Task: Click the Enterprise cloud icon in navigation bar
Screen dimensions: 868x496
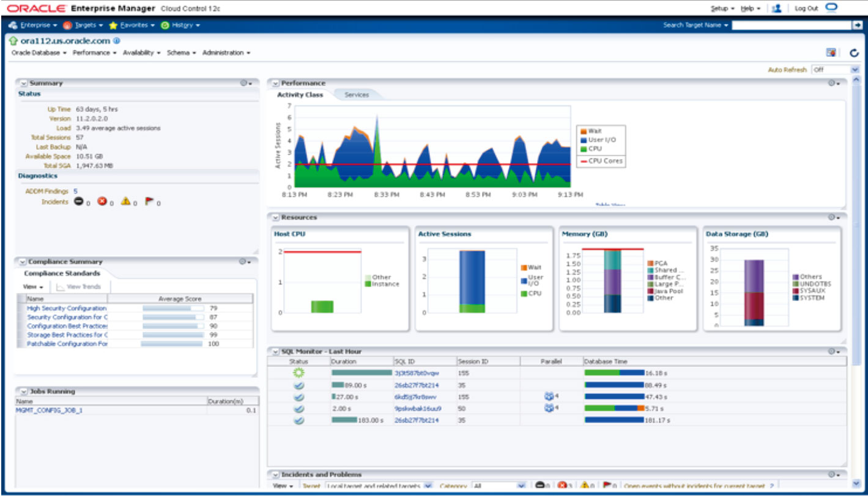Action: click(13, 25)
